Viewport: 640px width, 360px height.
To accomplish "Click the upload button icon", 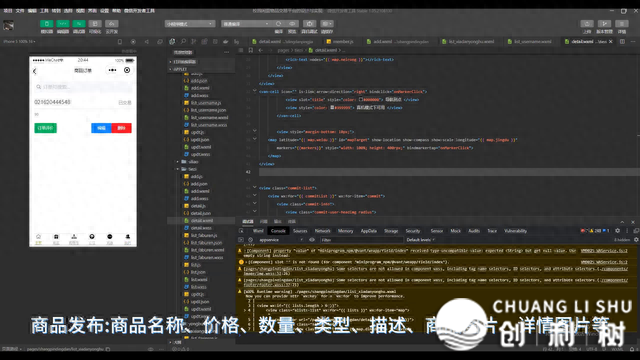I will 587,24.
